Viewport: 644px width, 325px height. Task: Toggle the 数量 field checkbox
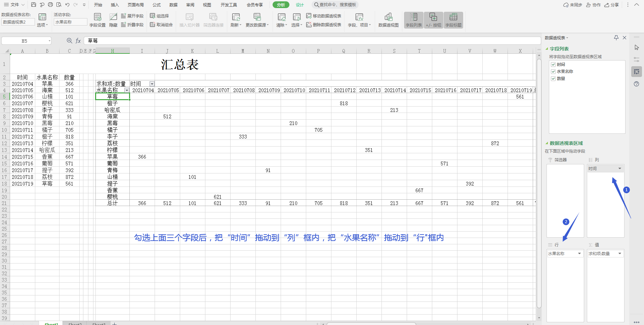coord(553,79)
